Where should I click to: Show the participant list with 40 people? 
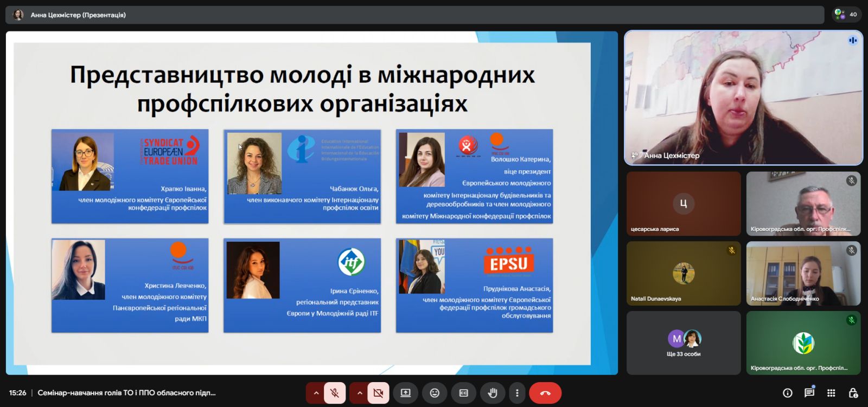point(846,15)
